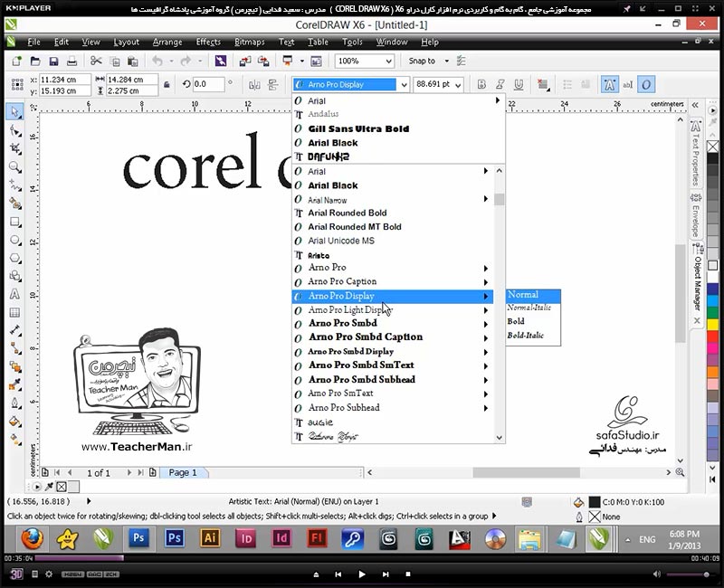Expand Arno Pro Subhead submenu arrow
Viewport: 724px width, 588px height.
[x=486, y=408]
